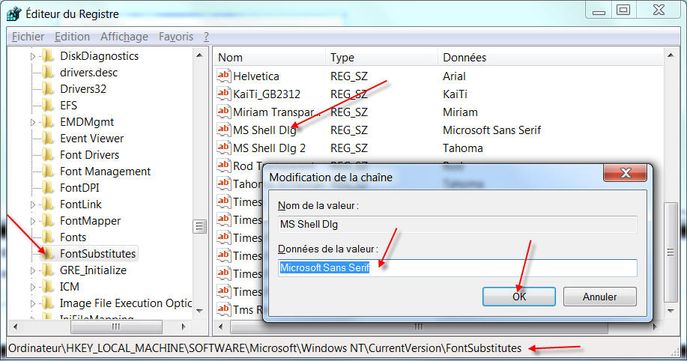Select the Helvetica value name
This screenshot has height=361, width=687.
point(256,76)
